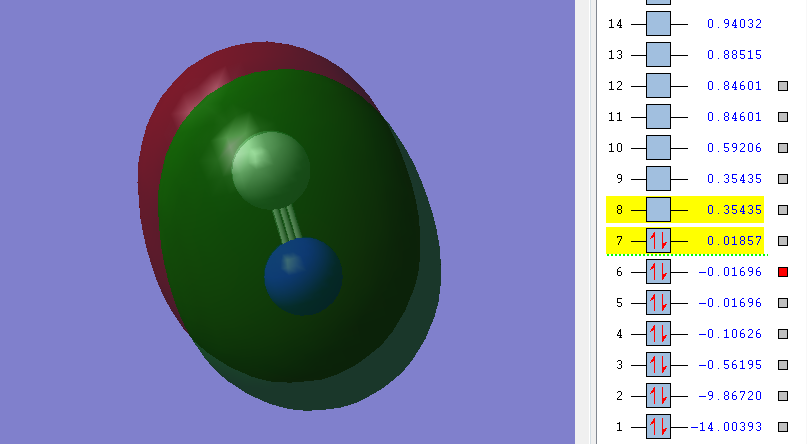Toggle the surface marker square for orbital 7
Image resolution: width=807 pixels, height=444 pixels.
coord(783,241)
